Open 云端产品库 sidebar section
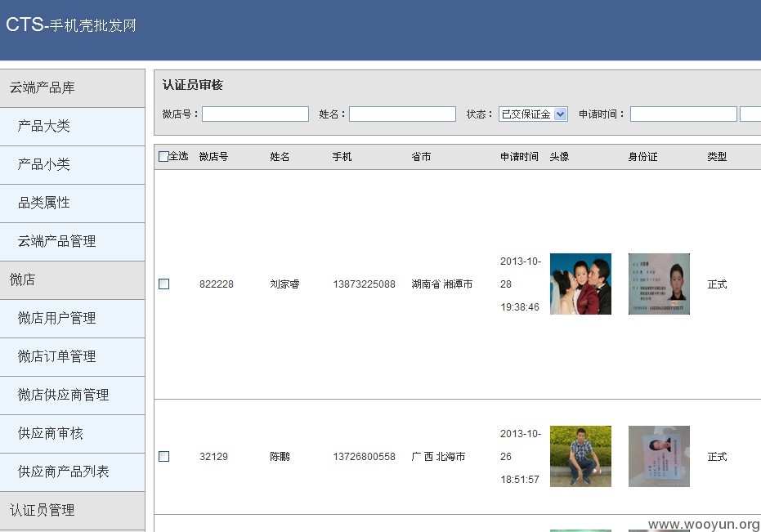The height and width of the screenshot is (532, 761). [72, 88]
